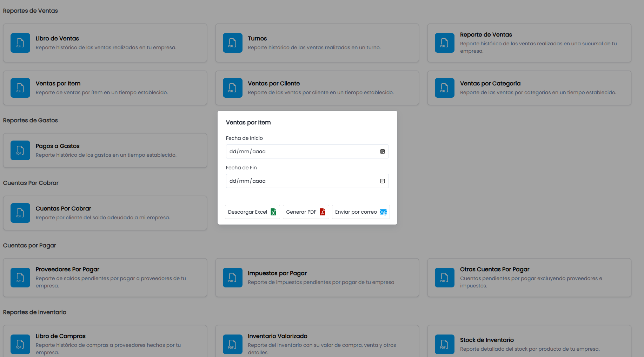The height and width of the screenshot is (357, 644).
Task: Click the Reportes de inventario section heading
Action: tap(35, 312)
